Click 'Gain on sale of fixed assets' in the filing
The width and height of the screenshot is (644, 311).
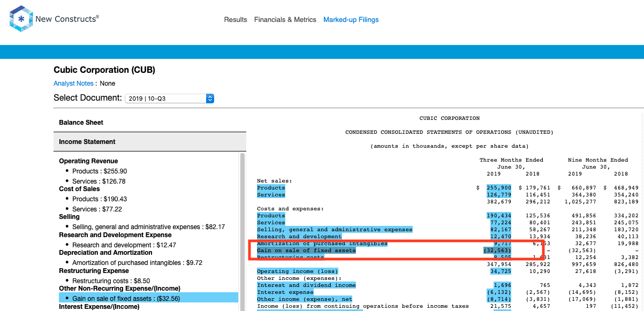pyautogui.click(x=306, y=251)
